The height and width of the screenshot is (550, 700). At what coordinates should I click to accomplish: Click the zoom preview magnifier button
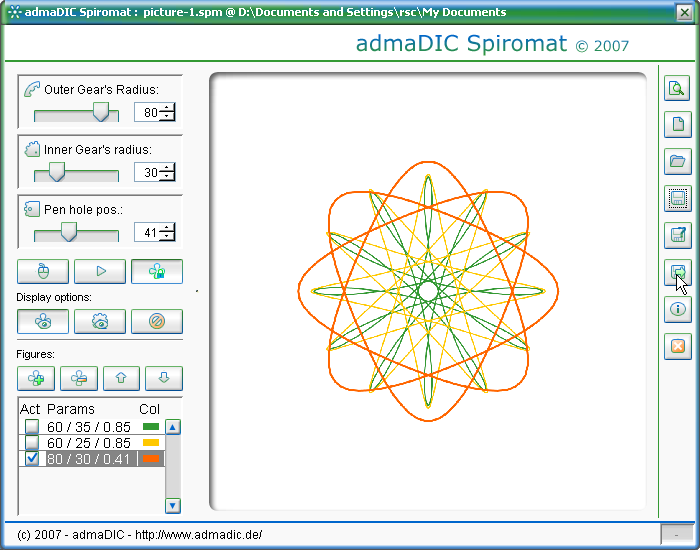click(677, 88)
